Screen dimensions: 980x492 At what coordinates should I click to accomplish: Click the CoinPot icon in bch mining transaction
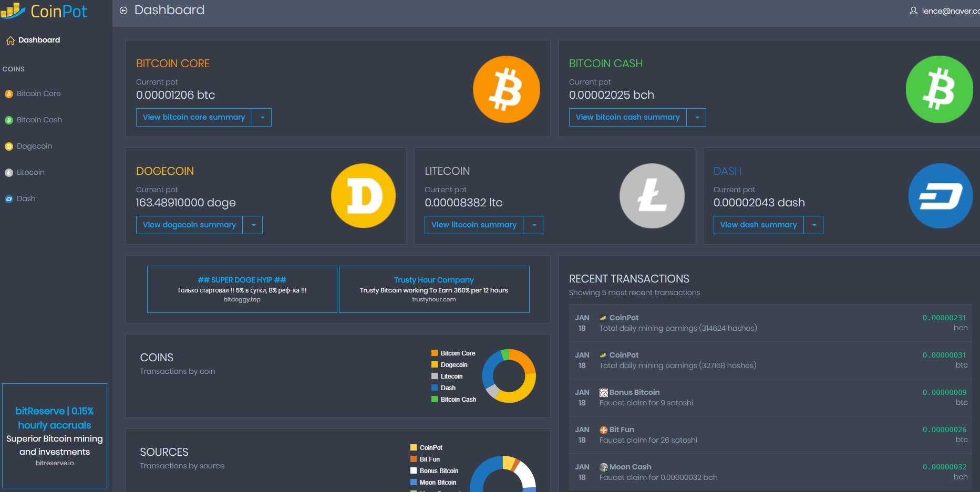[x=603, y=318]
